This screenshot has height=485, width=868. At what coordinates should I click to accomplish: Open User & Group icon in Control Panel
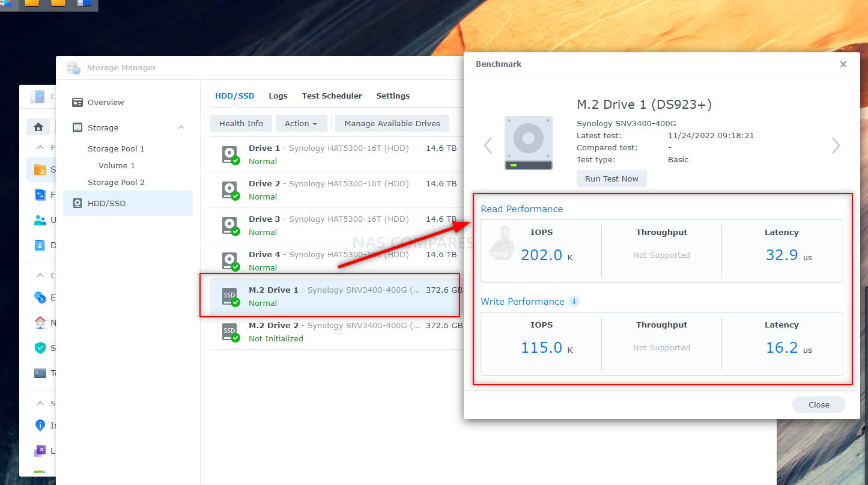click(x=40, y=220)
